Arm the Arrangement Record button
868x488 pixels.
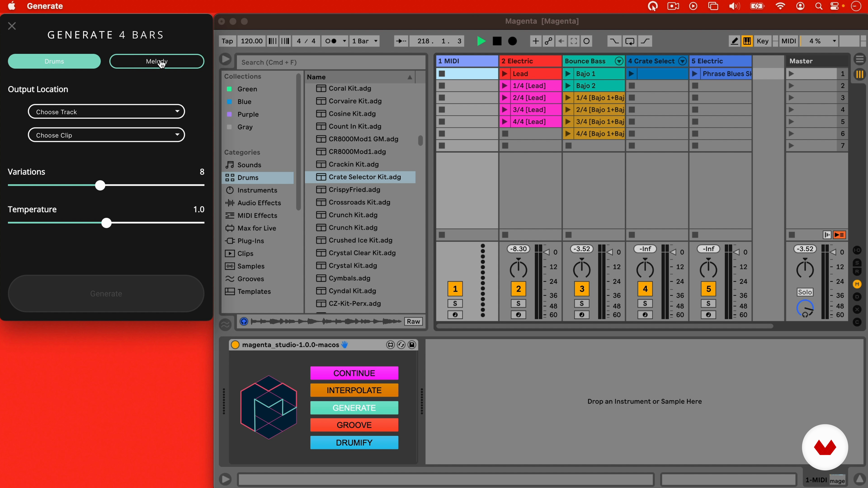[512, 41]
